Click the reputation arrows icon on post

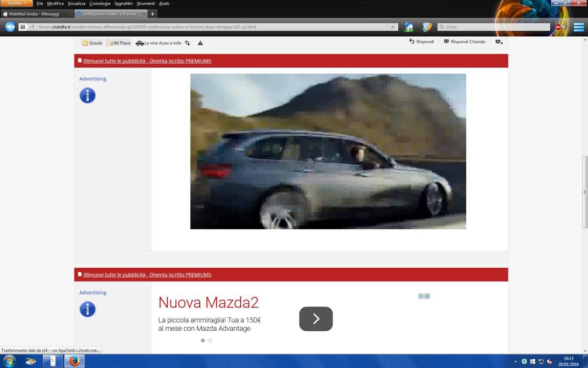[187, 43]
